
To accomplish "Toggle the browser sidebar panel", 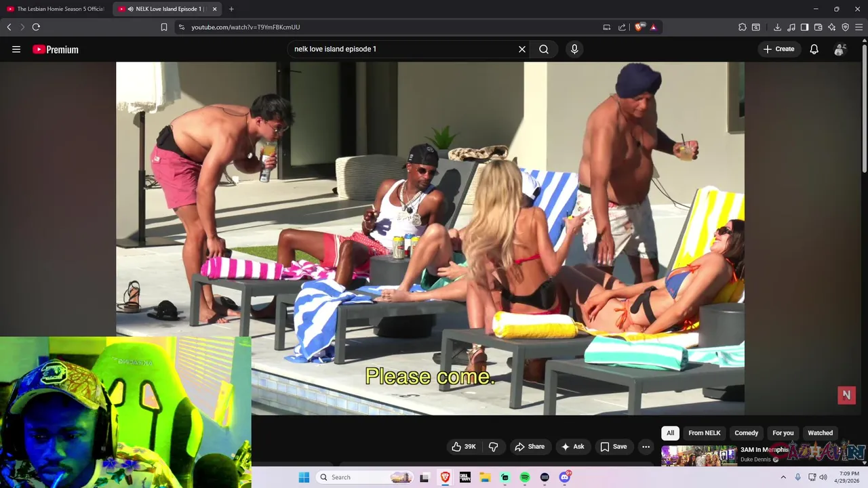I will (804, 27).
